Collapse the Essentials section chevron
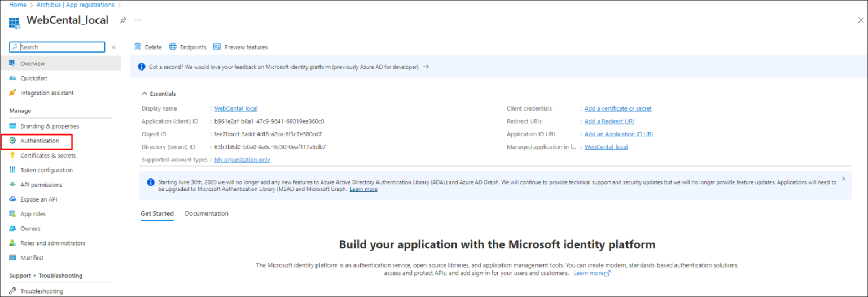Viewport: 868px width, 297px height. [144, 94]
